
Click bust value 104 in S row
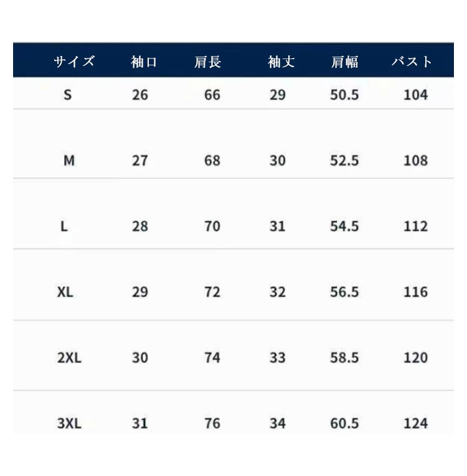[415, 95]
